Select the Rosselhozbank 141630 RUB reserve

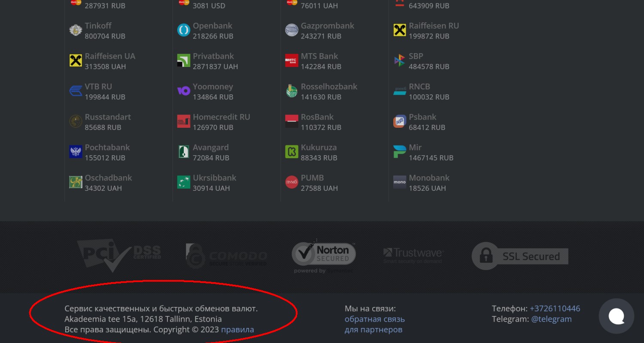pyautogui.click(x=321, y=97)
